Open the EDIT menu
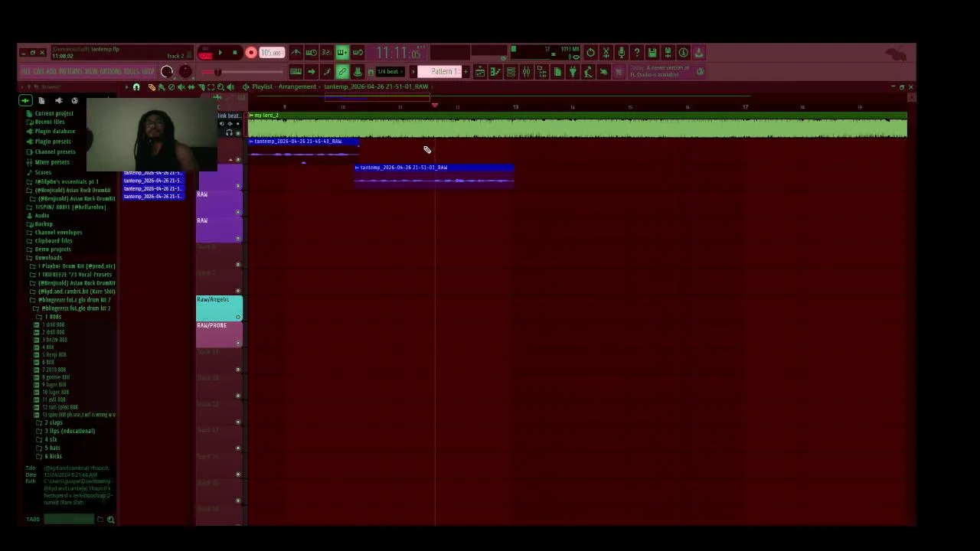980x551 pixels. click(38, 72)
